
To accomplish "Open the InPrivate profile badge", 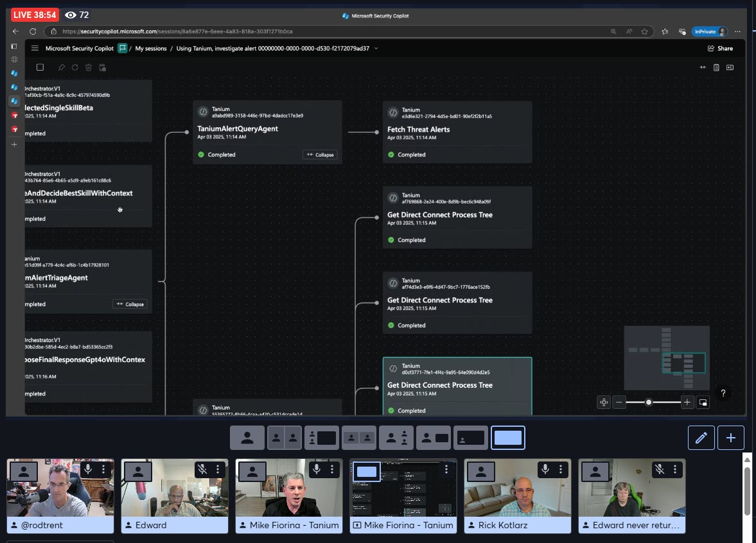I will click(x=709, y=31).
